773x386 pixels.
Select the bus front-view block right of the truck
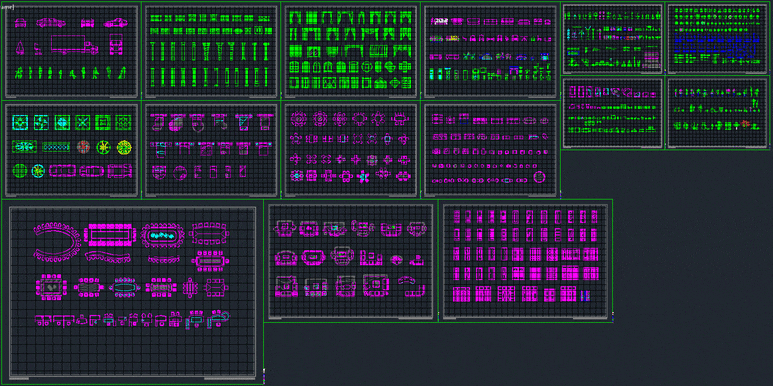pyautogui.click(x=116, y=44)
